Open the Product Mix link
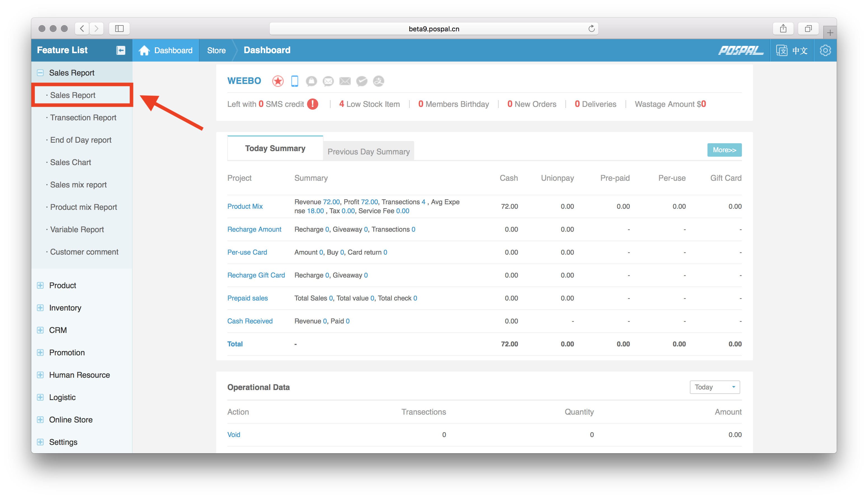The height and width of the screenshot is (498, 868). (x=245, y=206)
